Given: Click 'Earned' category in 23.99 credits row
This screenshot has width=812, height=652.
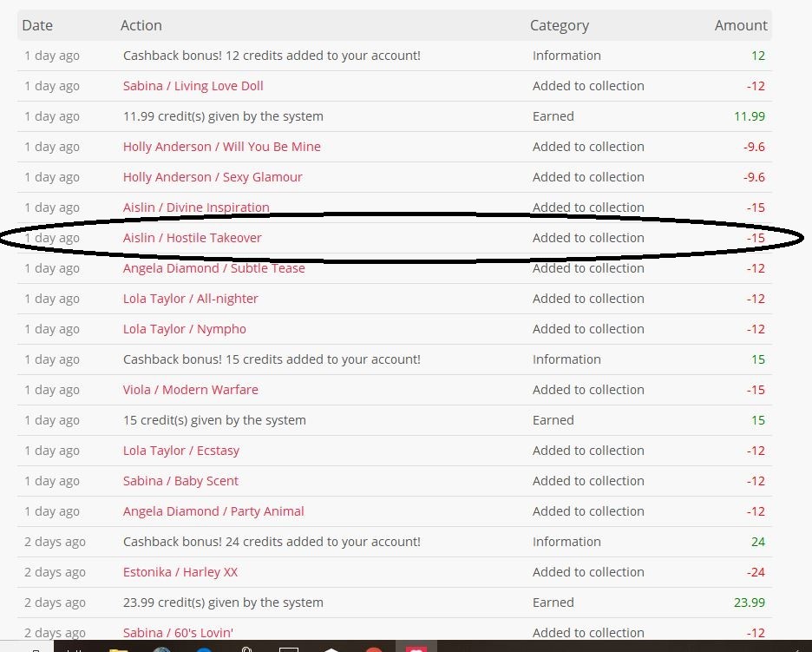Looking at the screenshot, I should click(x=553, y=603).
